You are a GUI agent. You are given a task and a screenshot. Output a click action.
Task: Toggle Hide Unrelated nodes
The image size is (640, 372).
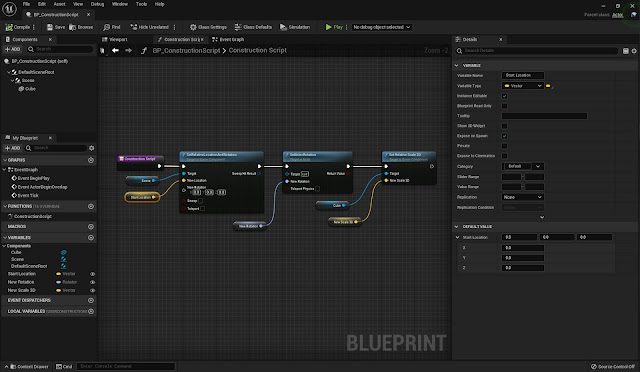[149, 27]
